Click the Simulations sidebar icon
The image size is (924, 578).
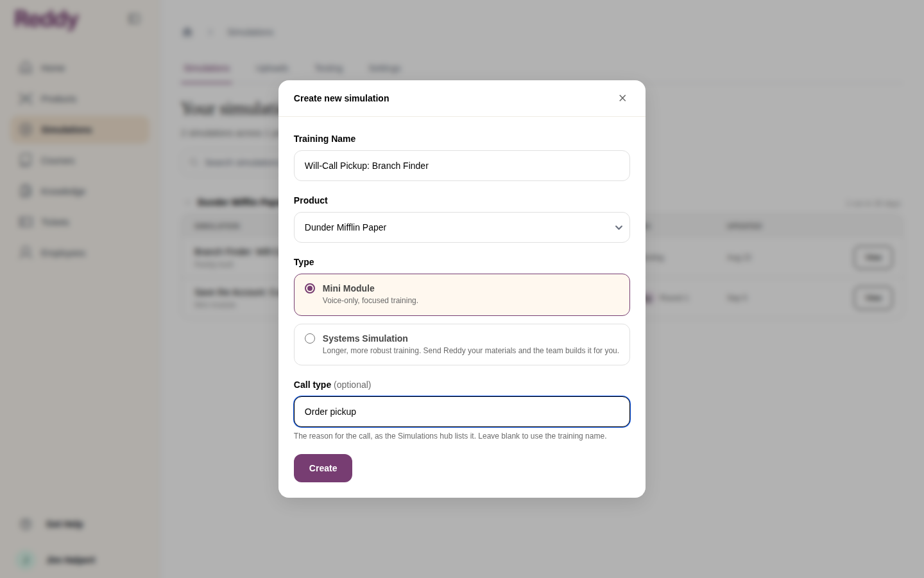(26, 129)
